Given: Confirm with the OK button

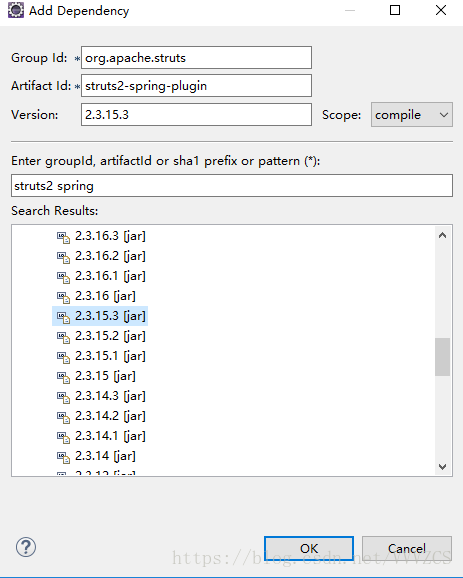Looking at the screenshot, I should [x=309, y=549].
